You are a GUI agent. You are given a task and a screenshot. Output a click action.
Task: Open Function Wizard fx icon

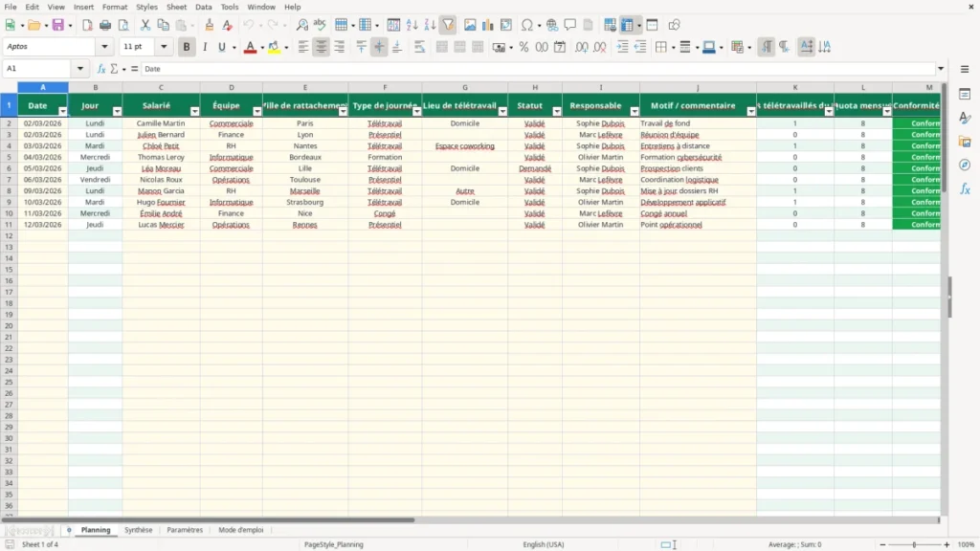[101, 69]
